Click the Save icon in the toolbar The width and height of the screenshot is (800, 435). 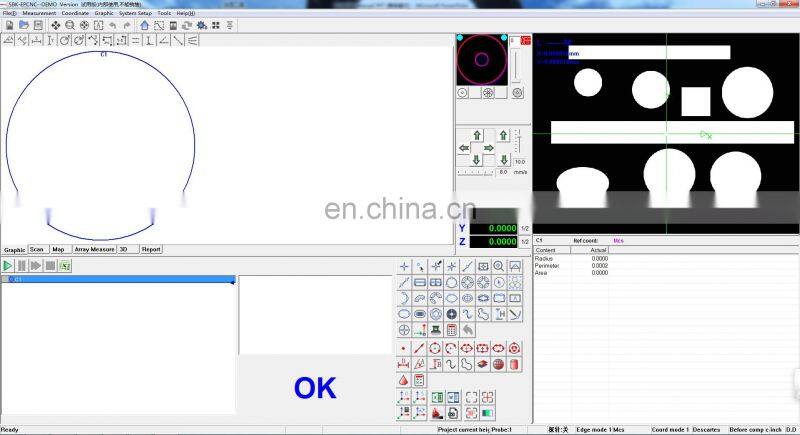[36, 25]
